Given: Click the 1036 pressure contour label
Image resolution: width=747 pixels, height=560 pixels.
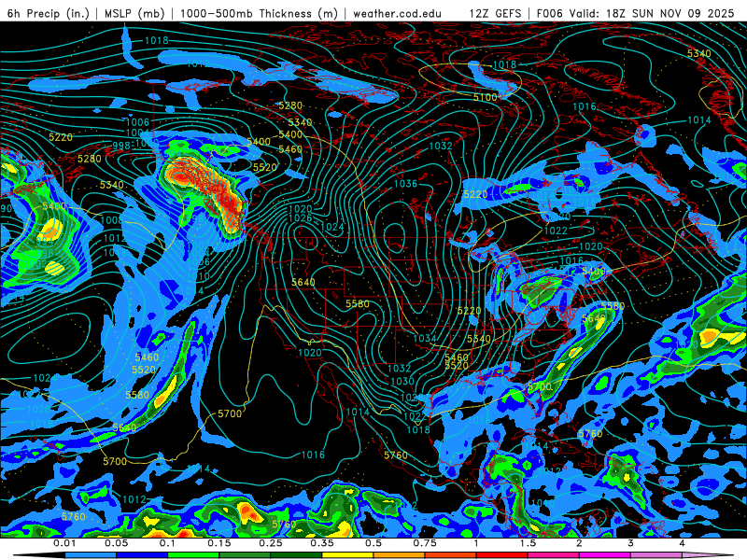Looking at the screenshot, I should [405, 184].
